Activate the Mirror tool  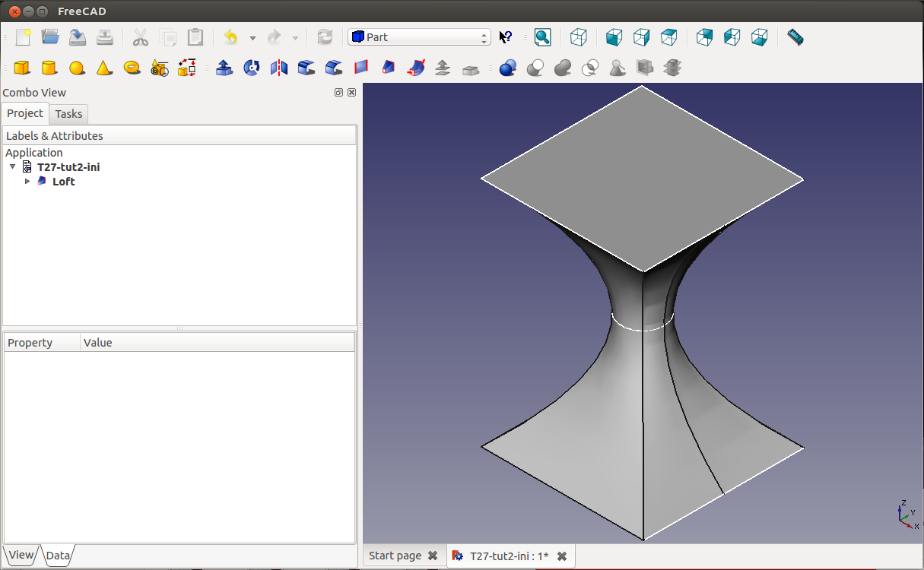coord(279,68)
